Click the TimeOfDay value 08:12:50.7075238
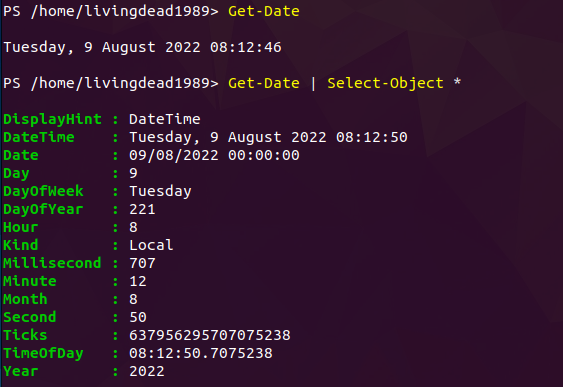This screenshot has height=387, width=563. [x=201, y=353]
